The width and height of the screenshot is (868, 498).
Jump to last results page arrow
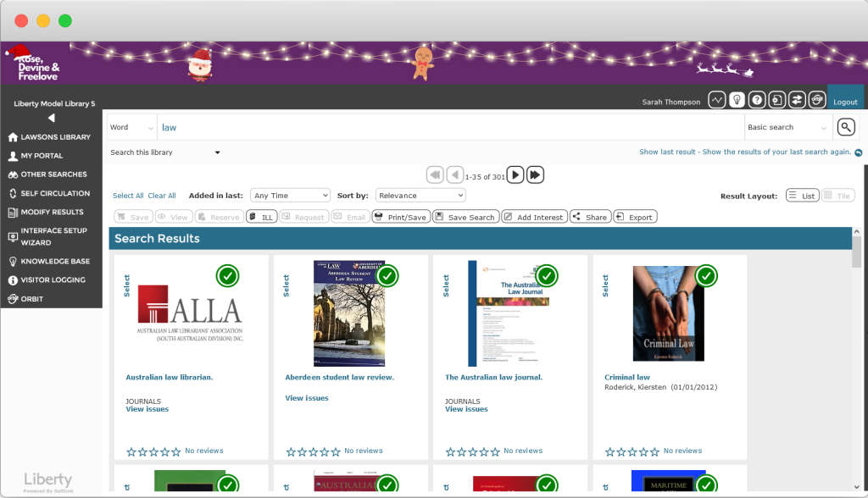click(x=535, y=174)
